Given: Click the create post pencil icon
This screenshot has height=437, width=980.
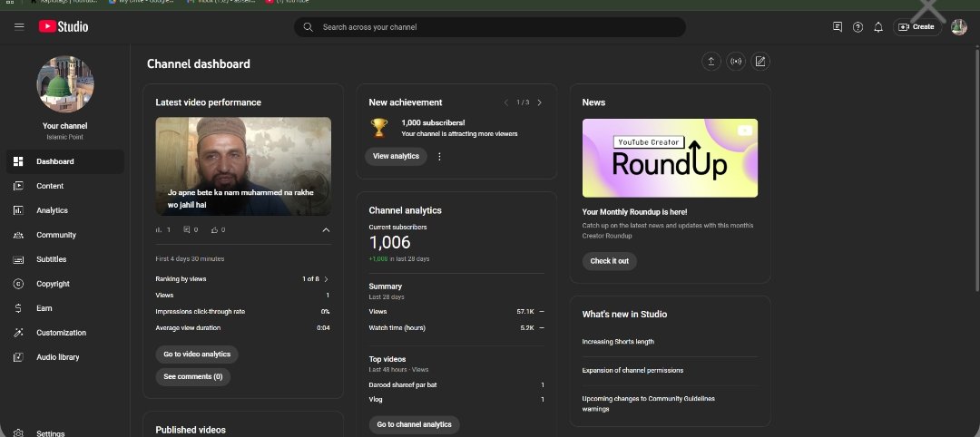Looking at the screenshot, I should click(760, 62).
